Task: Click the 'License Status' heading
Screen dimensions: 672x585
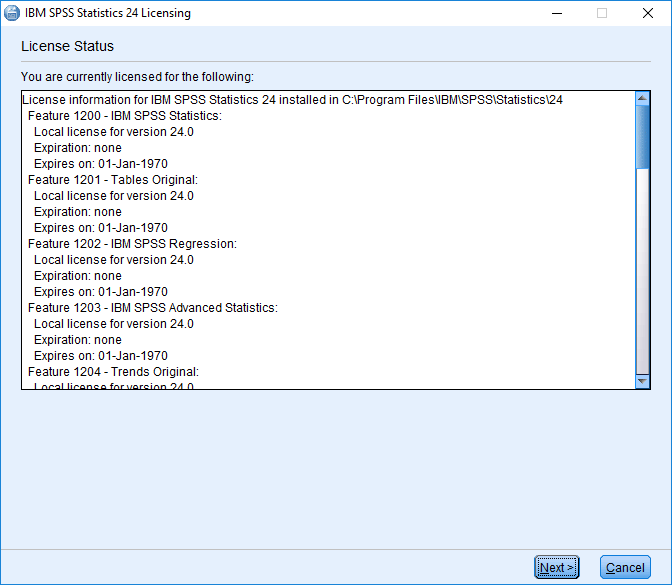Action: pos(67,46)
